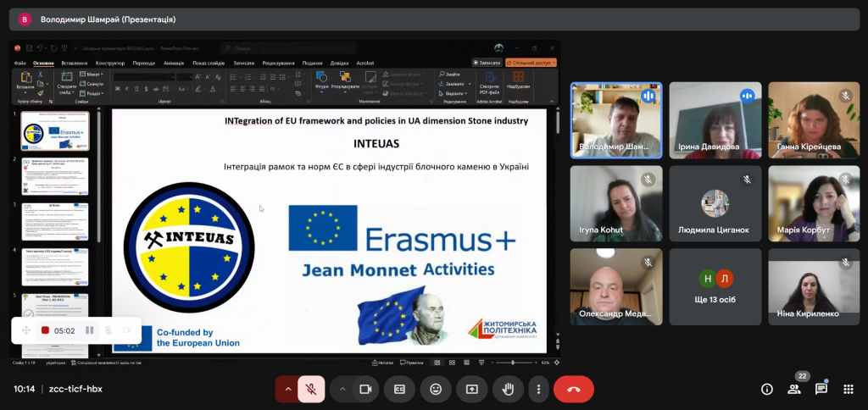Adjust the zoom slider in PowerPoint status bar
This screenshot has height=410, width=868.
coord(513,363)
